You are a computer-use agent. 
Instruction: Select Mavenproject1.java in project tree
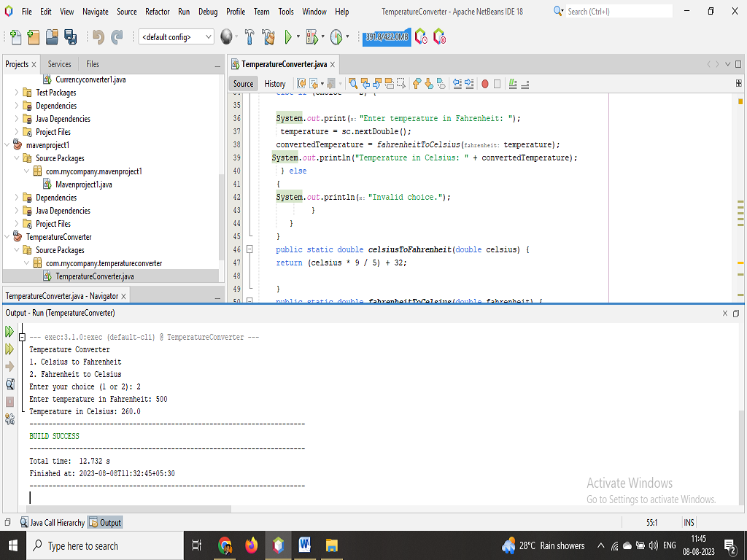(84, 184)
